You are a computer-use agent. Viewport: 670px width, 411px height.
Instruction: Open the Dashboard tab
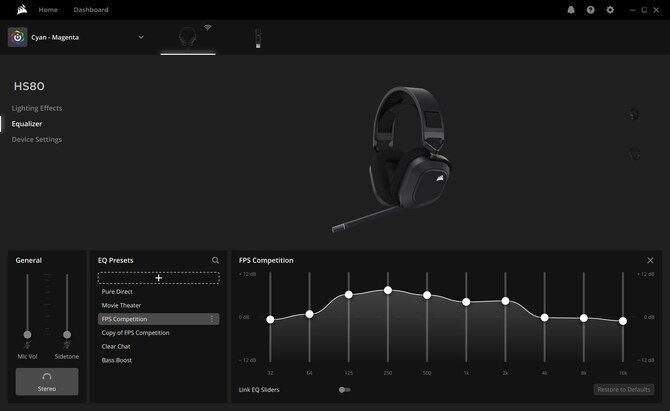point(91,9)
